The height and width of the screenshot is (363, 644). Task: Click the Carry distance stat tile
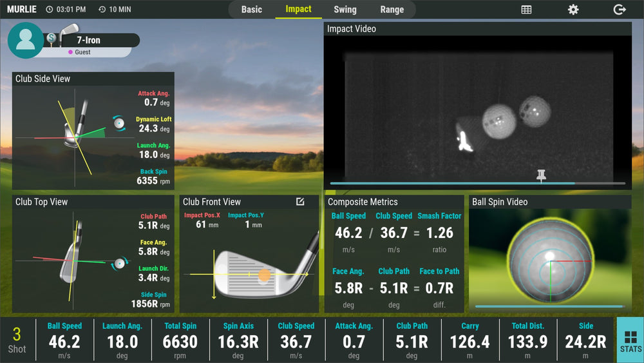pos(470,340)
